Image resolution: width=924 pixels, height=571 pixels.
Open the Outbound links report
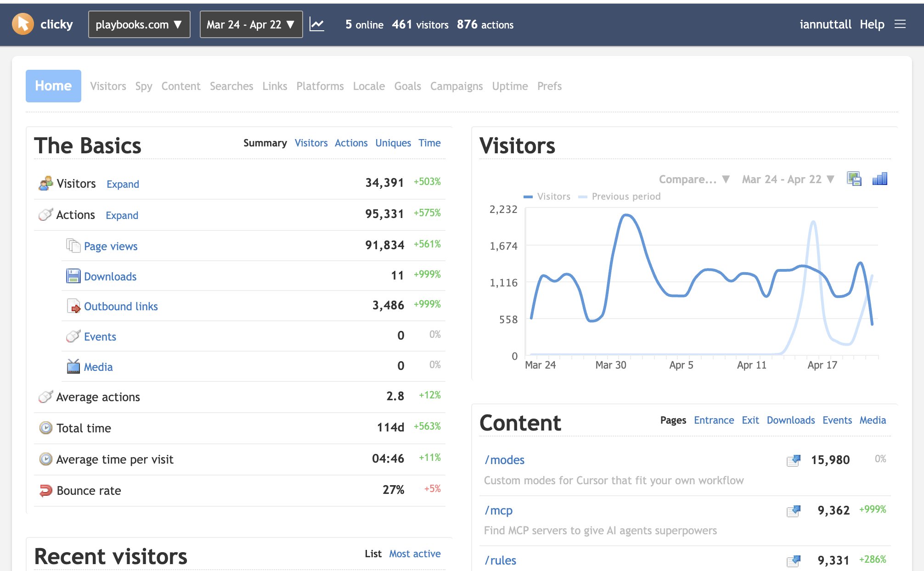121,306
